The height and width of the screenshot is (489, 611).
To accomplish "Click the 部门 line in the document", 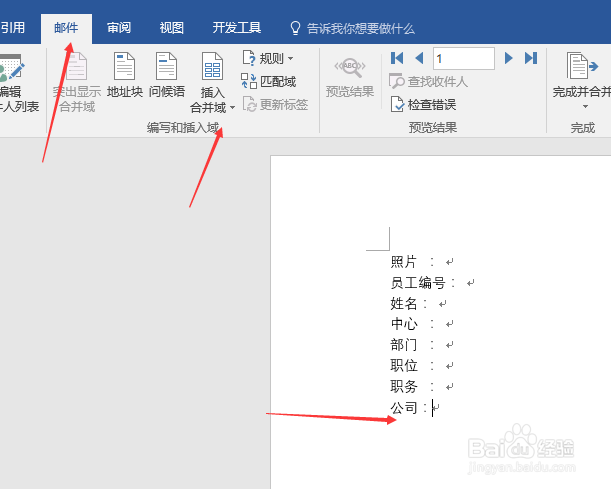I will coord(422,345).
